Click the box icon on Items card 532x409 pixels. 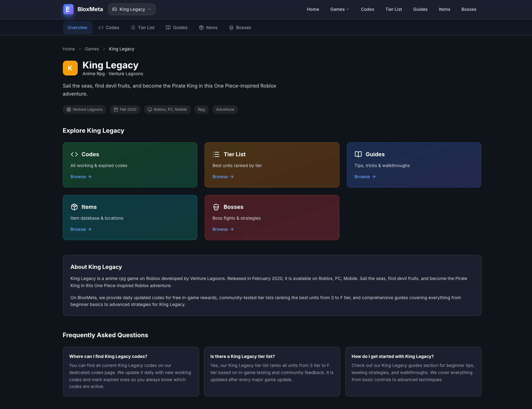(74, 207)
